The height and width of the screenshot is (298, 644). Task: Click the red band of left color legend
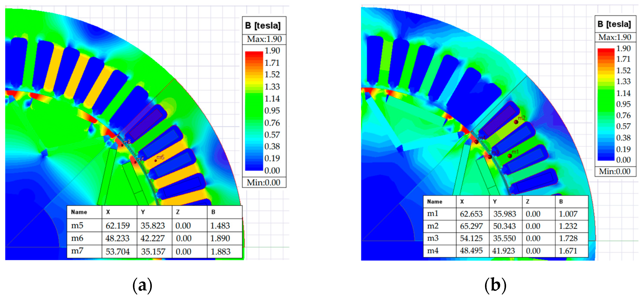[254, 55]
